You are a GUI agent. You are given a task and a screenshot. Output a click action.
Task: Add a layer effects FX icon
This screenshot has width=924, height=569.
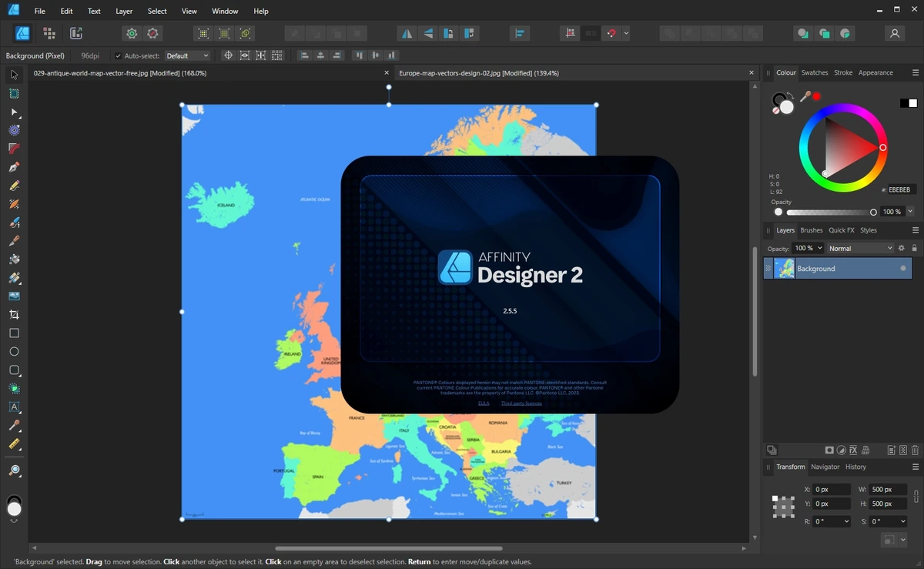(853, 450)
